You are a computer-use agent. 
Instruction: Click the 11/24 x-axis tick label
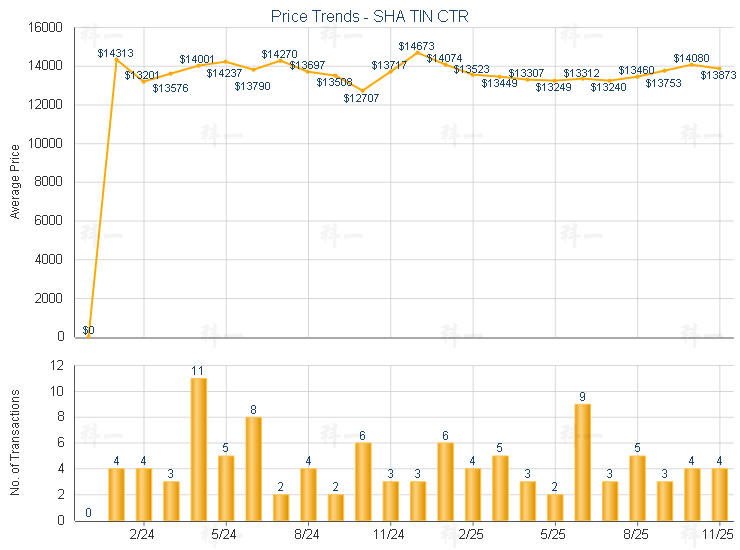[389, 535]
